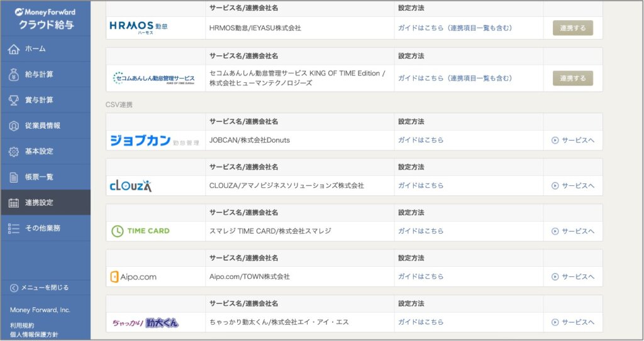Click the 連携設定 calendar icon
Screen dimensions: 644x341
(x=14, y=203)
